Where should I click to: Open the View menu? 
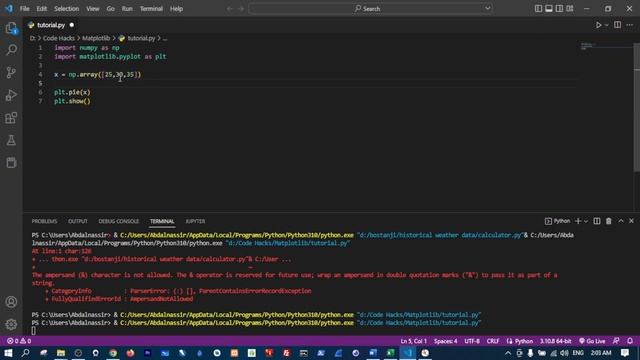[x=93, y=9]
